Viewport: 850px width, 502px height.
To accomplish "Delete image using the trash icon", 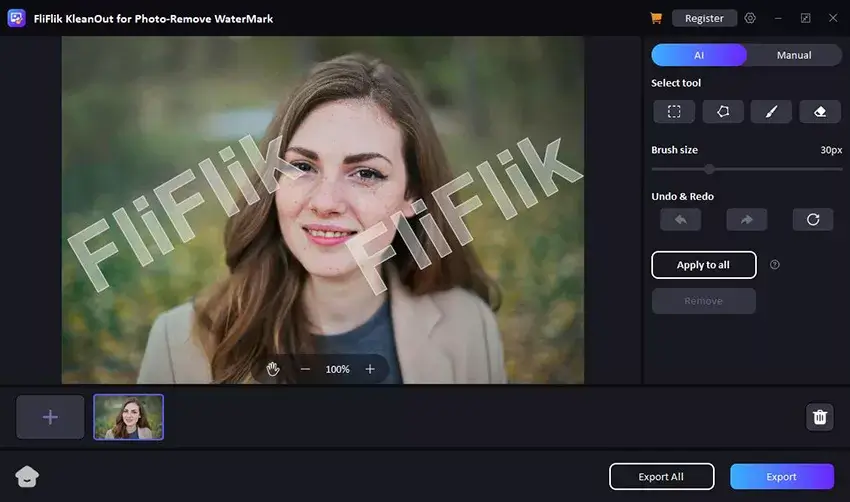I will point(820,417).
